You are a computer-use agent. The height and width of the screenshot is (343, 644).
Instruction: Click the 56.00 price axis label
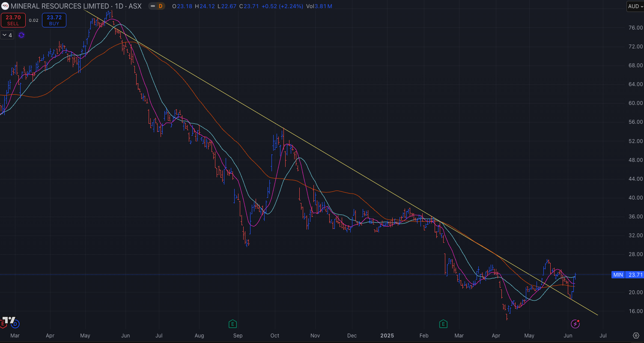tap(635, 122)
